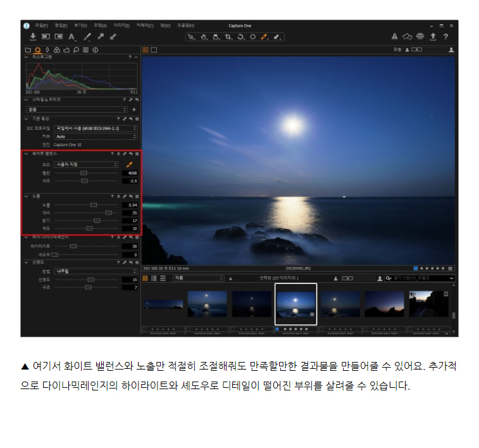Click the eyedropper in the White Balance panel
This screenshot has width=479, height=448.
pyautogui.click(x=130, y=165)
